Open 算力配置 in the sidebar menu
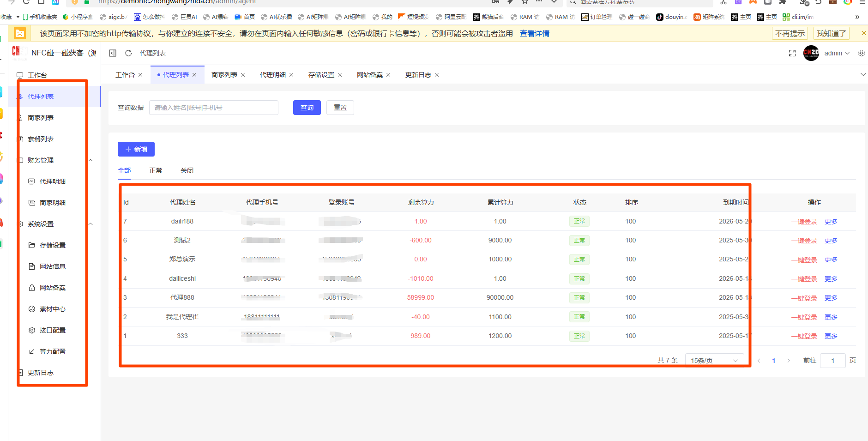 coord(52,351)
